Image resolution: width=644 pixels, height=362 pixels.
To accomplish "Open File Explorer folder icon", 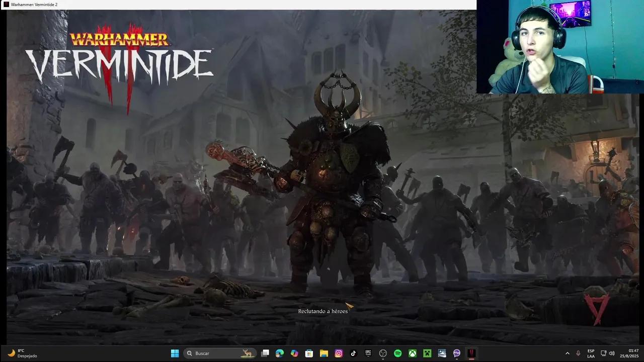I will coord(324,353).
